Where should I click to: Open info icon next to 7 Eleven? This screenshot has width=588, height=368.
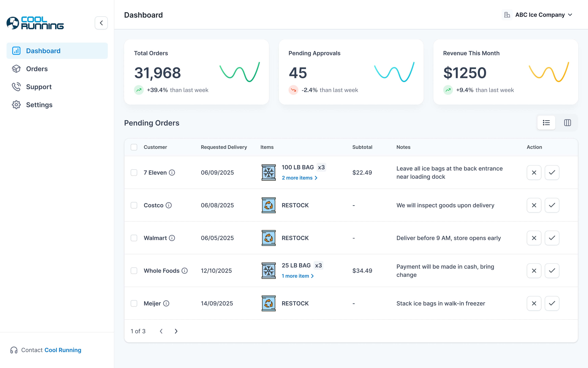tap(172, 172)
